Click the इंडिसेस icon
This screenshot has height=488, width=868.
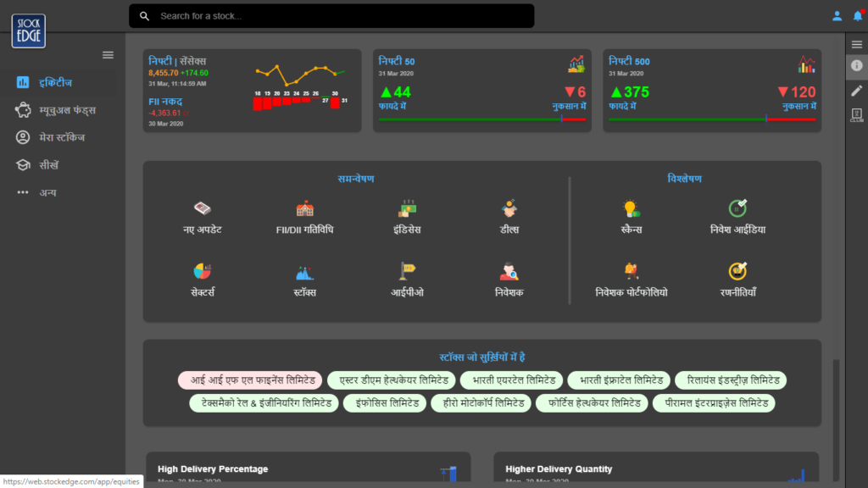tap(407, 208)
